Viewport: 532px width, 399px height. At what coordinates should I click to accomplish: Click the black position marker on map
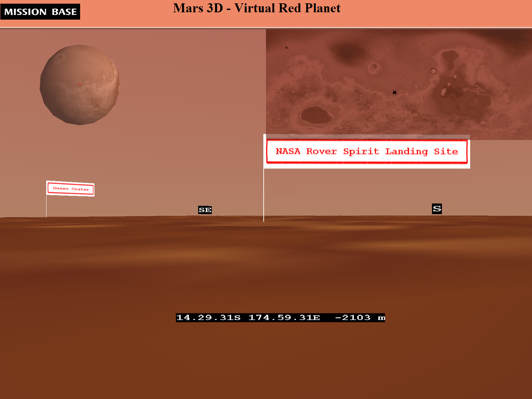point(394,92)
